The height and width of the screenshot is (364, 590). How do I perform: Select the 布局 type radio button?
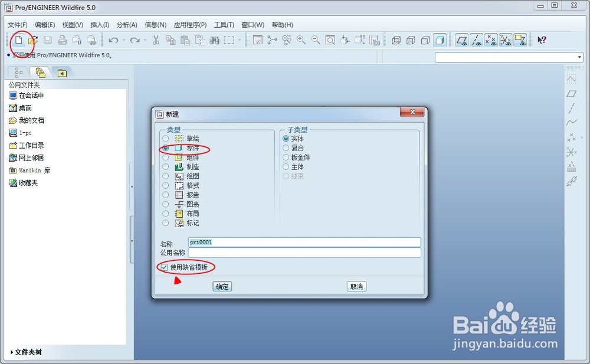tap(166, 214)
